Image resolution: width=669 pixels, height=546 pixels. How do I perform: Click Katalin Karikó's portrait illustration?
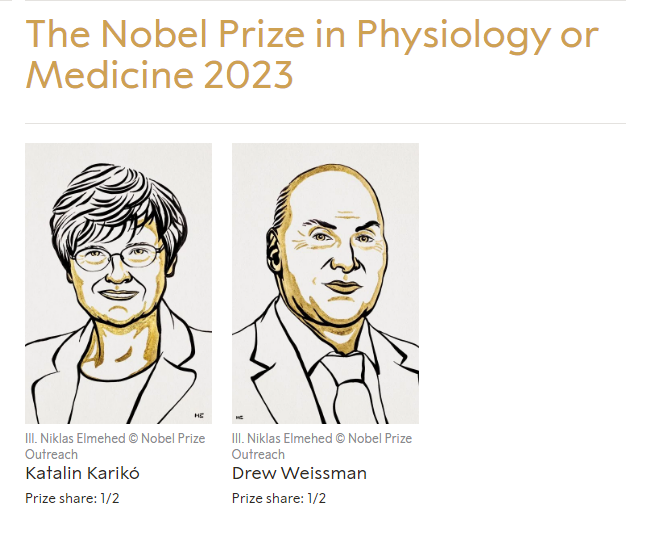click(118, 283)
